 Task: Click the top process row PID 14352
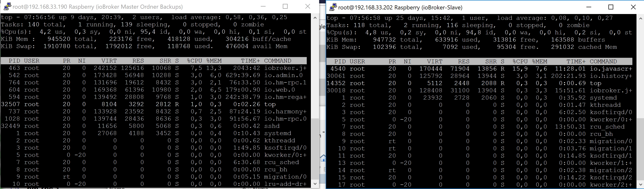tap(480, 83)
